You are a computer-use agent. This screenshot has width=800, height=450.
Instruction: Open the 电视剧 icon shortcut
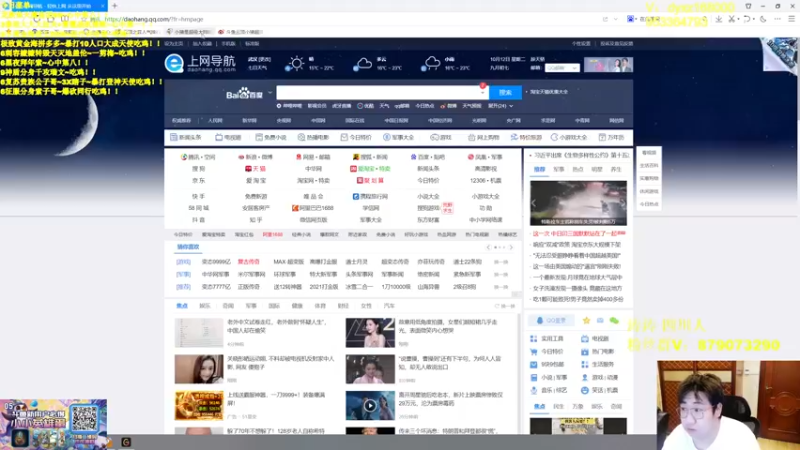(228, 137)
